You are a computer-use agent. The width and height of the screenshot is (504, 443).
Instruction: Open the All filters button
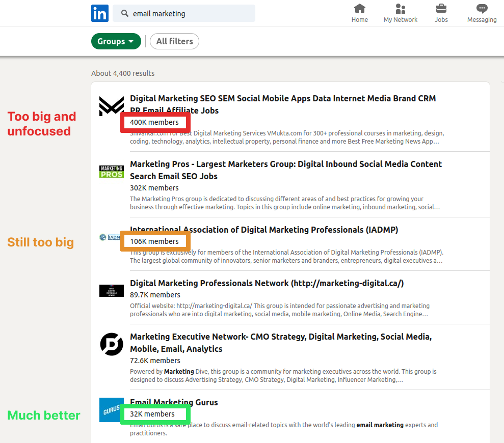click(x=174, y=41)
